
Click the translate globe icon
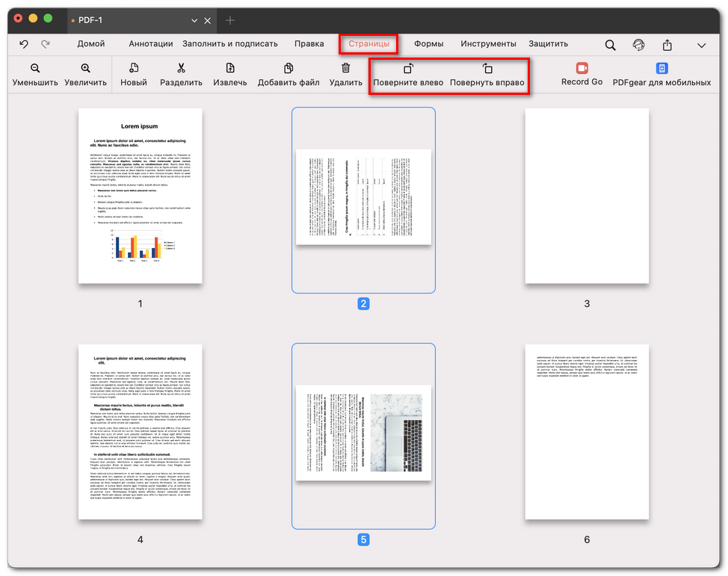point(638,44)
